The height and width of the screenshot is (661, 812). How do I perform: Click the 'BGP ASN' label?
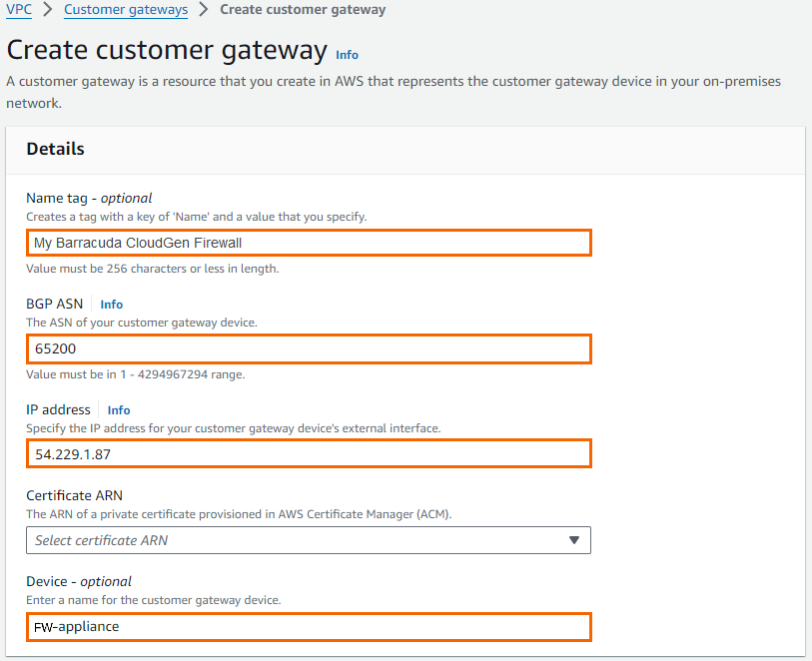pos(54,304)
